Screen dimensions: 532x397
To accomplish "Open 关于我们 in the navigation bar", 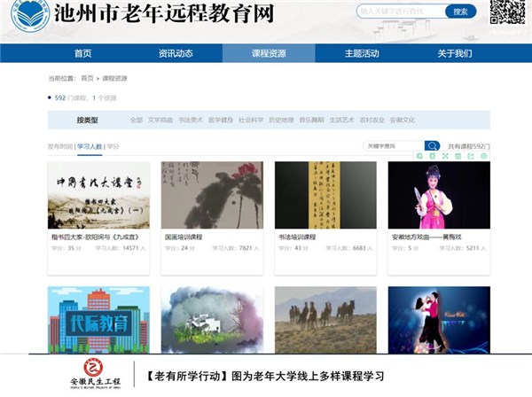I will point(454,53).
